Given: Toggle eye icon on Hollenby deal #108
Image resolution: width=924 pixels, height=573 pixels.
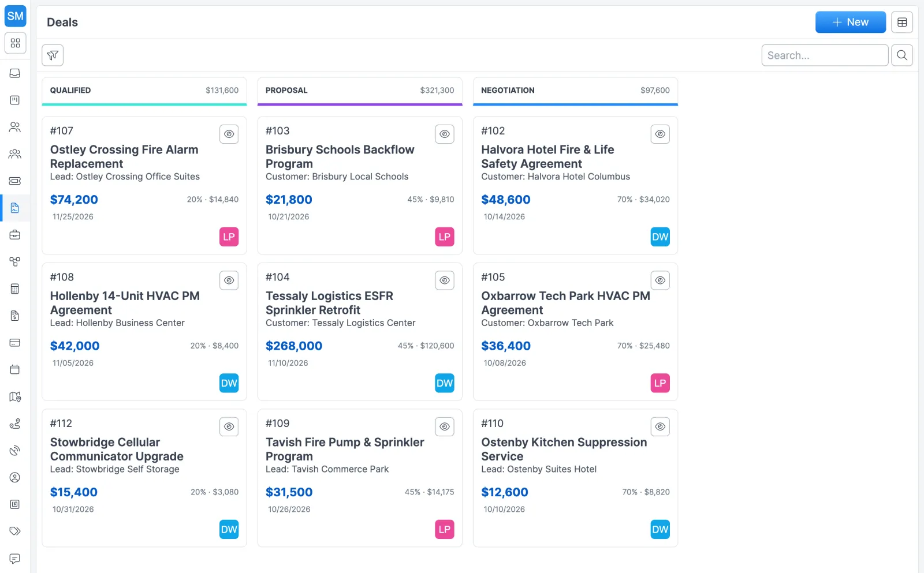Looking at the screenshot, I should click(229, 280).
